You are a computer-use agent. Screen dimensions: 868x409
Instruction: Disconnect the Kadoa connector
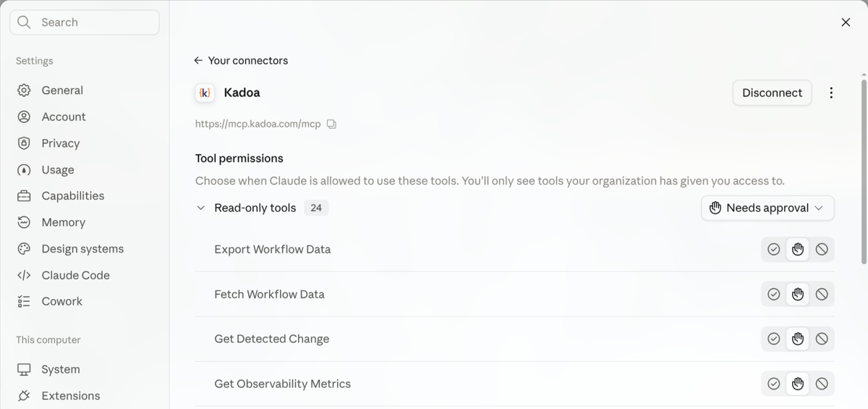coord(772,93)
